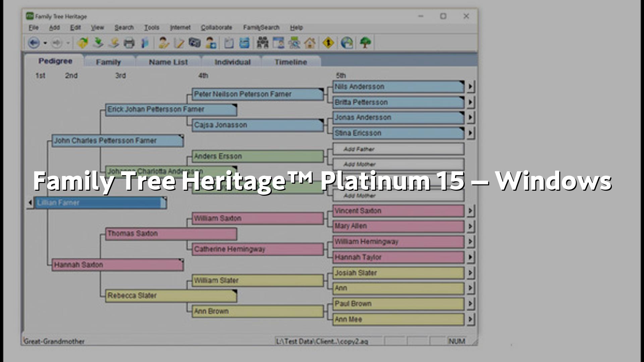Click the green tree toolbar icon
644x362 pixels.
[x=365, y=43]
